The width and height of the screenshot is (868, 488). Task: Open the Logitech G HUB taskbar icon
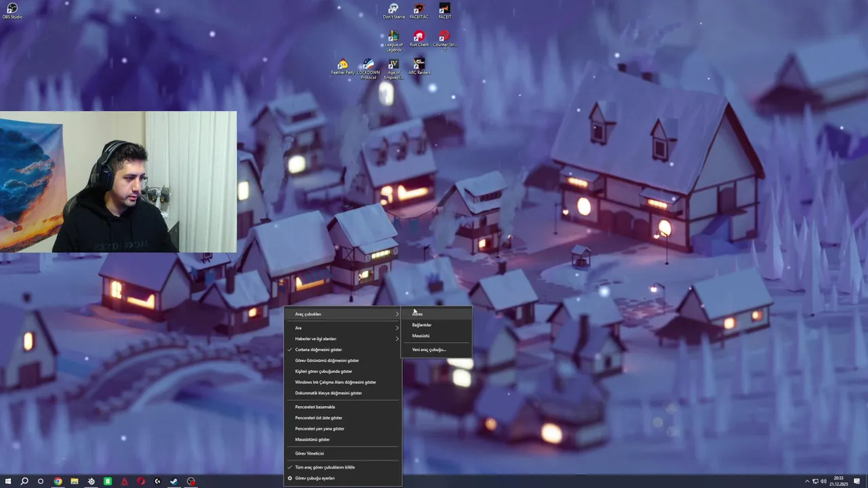(x=157, y=481)
